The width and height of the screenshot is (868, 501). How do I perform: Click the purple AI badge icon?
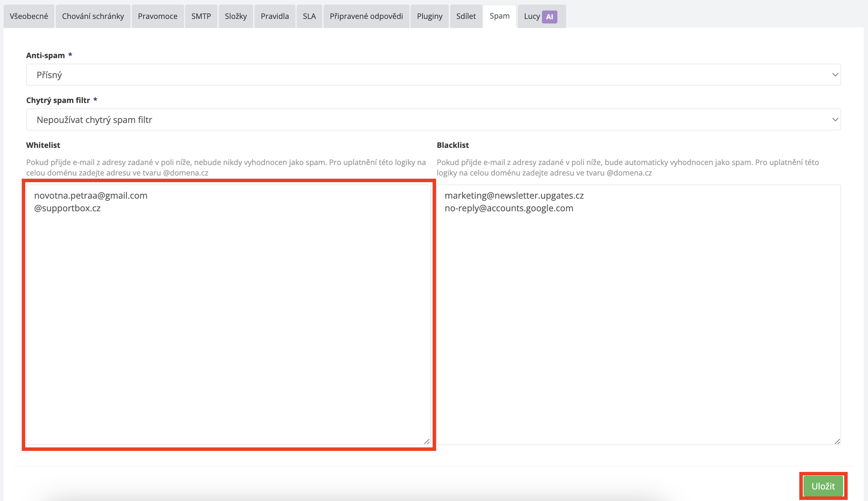[x=549, y=16]
